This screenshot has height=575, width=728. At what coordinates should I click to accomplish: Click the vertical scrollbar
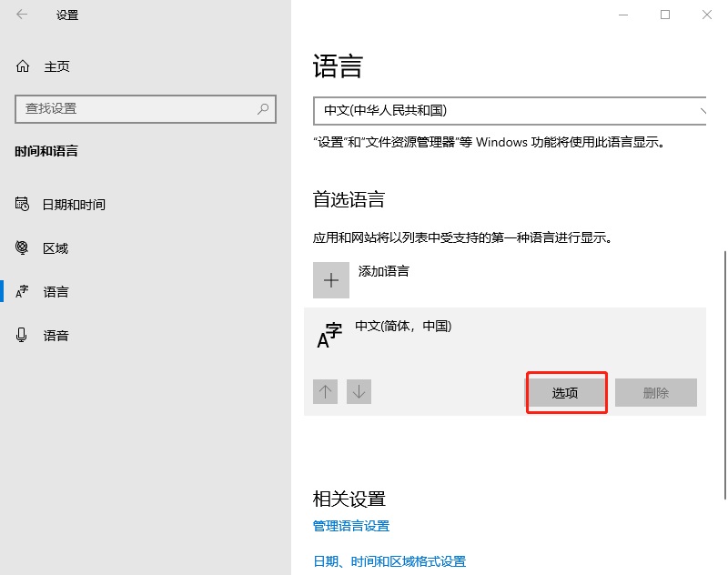pos(724,375)
